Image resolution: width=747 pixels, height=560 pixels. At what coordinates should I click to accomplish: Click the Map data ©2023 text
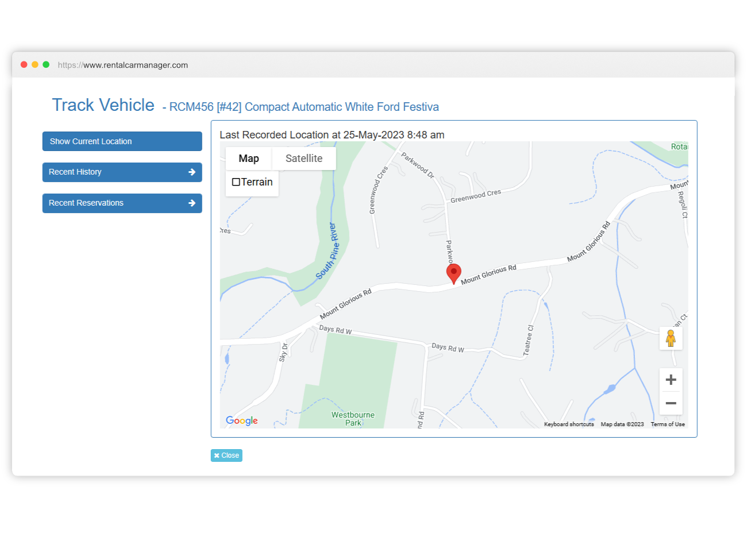click(x=622, y=424)
